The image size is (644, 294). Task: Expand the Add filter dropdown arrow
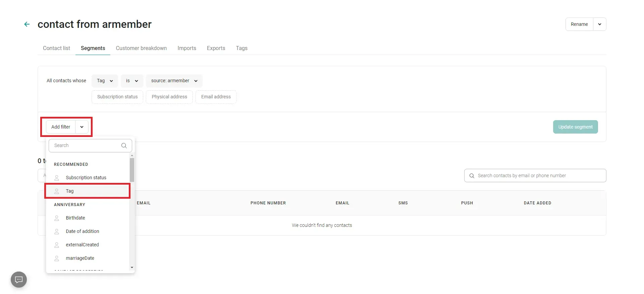[x=82, y=127]
